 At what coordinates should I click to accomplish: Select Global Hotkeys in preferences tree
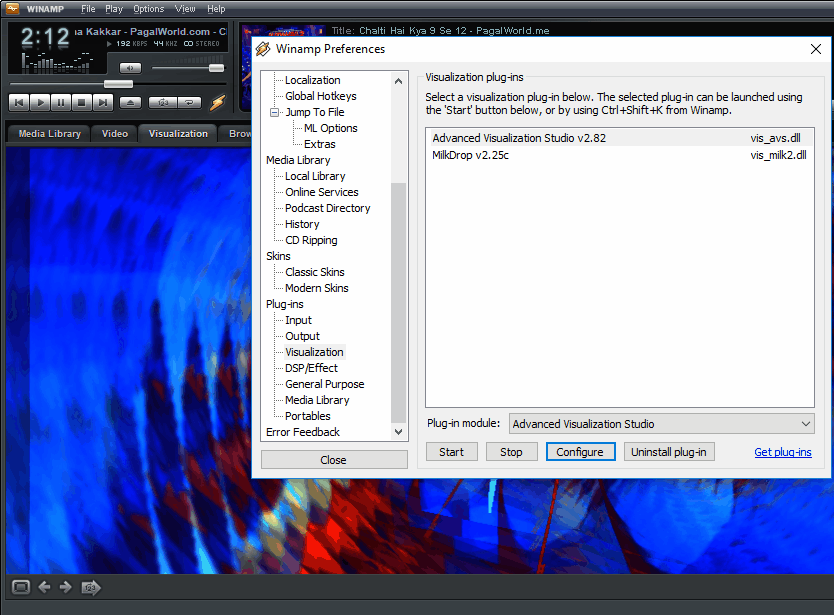321,96
